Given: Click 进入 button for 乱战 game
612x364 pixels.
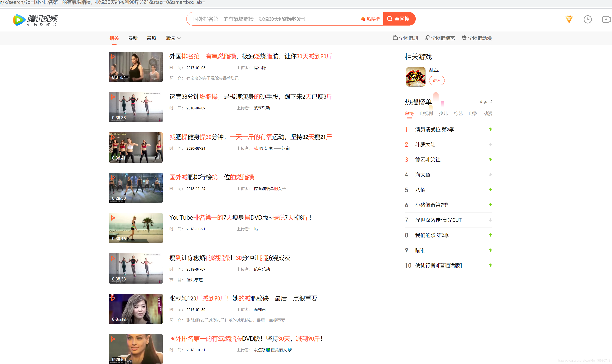Looking at the screenshot, I should (436, 80).
